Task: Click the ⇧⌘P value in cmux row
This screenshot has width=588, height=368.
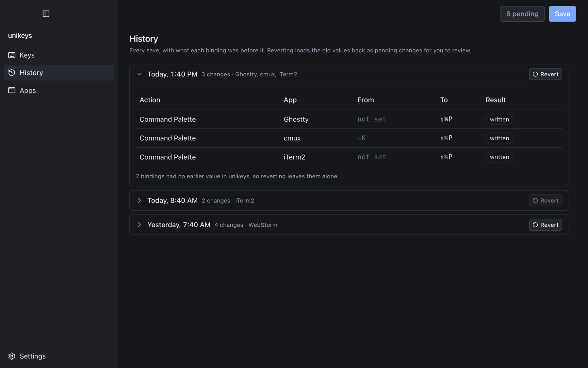Action: point(446,138)
